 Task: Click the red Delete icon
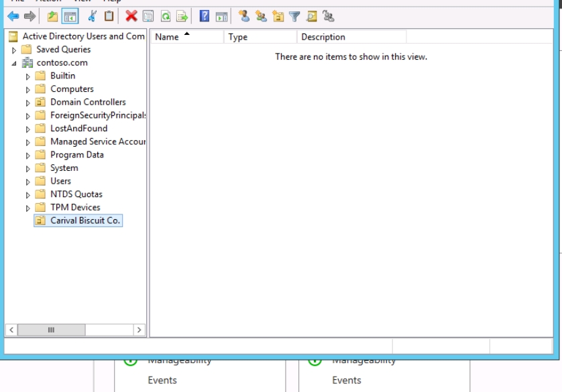pos(131,17)
